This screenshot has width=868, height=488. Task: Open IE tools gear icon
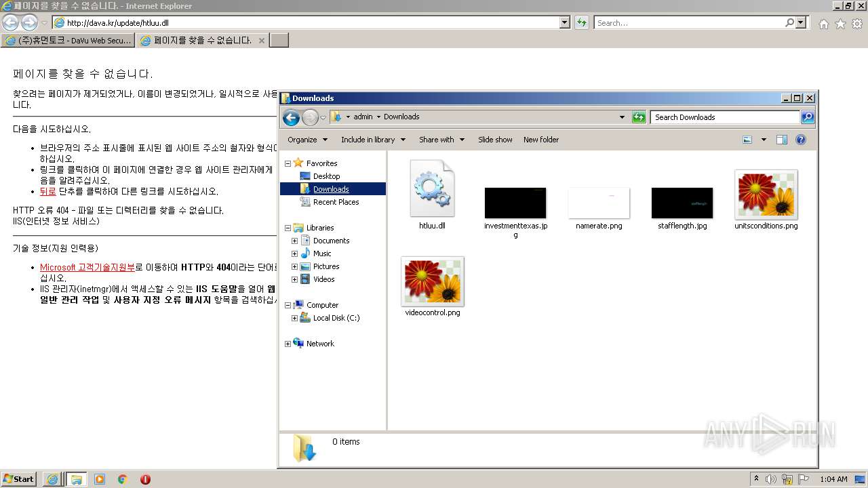coord(857,24)
